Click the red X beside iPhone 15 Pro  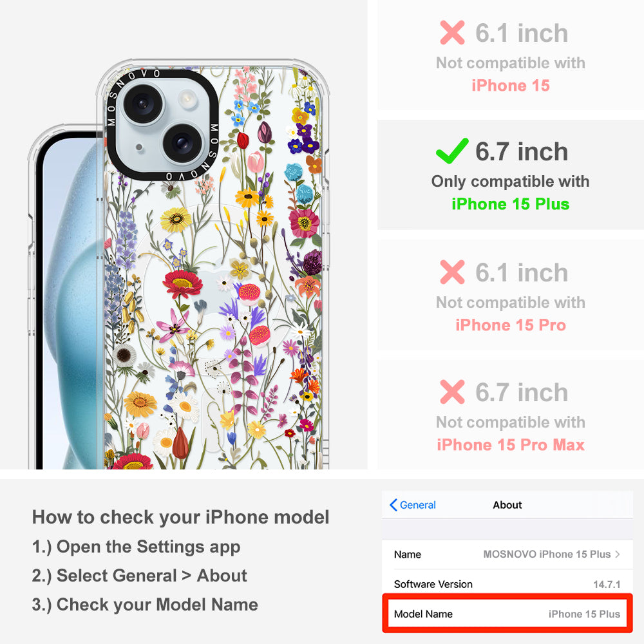point(452,272)
